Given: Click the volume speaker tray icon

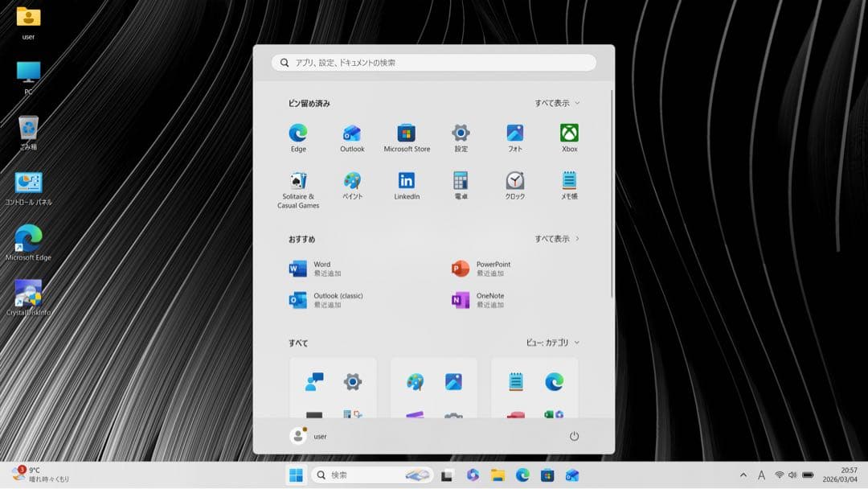Looking at the screenshot, I should tap(792, 475).
